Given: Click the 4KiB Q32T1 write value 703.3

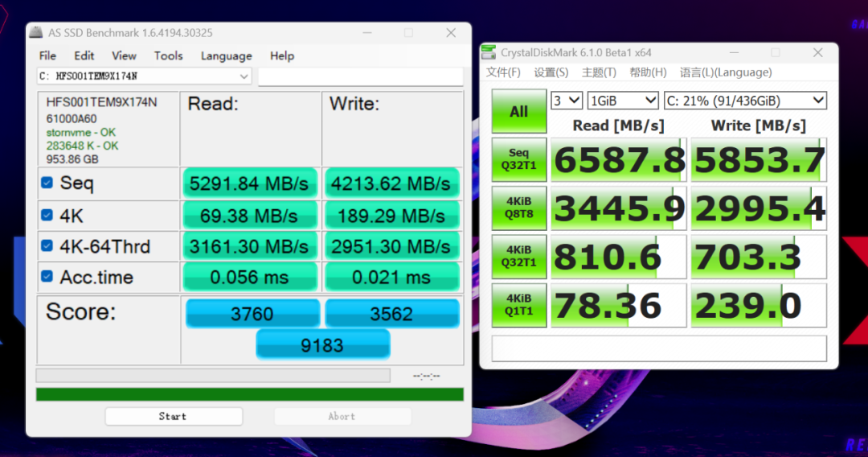Looking at the screenshot, I should [759, 257].
